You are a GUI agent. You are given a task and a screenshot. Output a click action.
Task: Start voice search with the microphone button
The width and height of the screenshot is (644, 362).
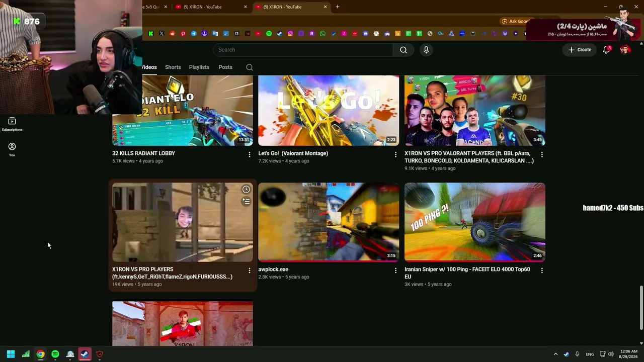(426, 50)
